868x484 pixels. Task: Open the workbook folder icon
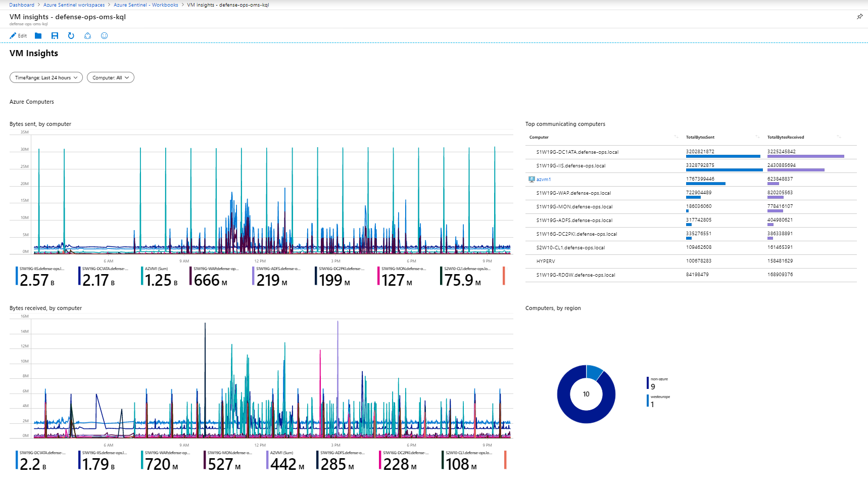(38, 36)
